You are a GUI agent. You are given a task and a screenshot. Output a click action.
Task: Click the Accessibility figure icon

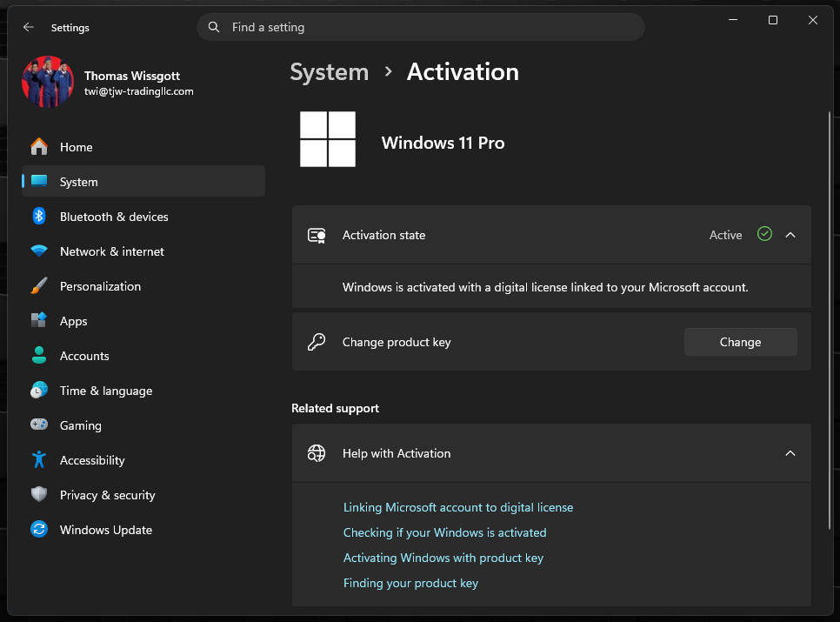coord(39,459)
